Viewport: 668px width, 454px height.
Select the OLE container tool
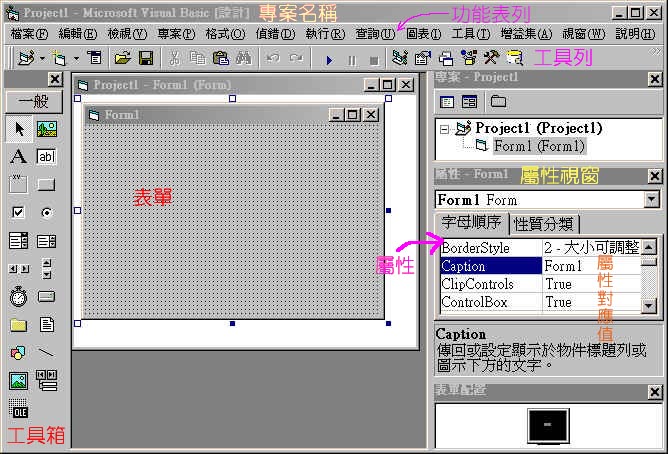pyautogui.click(x=18, y=408)
